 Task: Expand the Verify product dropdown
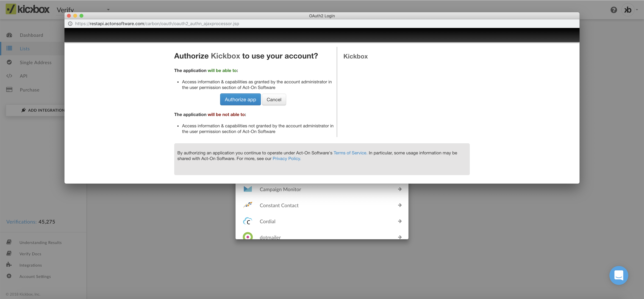[x=108, y=10]
